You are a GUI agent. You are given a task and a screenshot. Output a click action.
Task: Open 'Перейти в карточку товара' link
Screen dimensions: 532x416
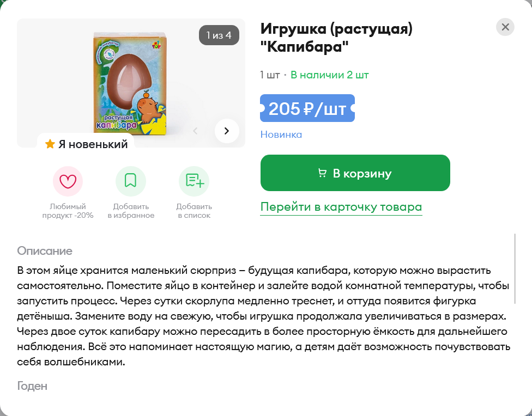tap(341, 207)
